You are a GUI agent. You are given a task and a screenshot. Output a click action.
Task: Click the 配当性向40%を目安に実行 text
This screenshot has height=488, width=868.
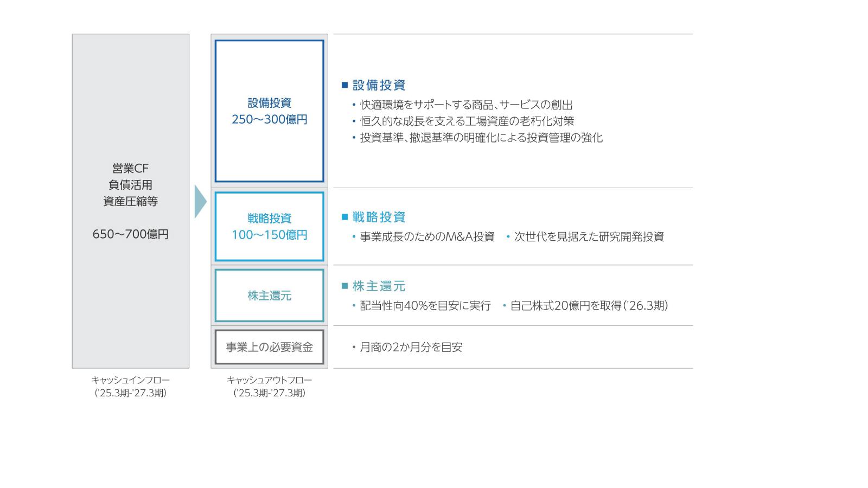click(x=425, y=306)
